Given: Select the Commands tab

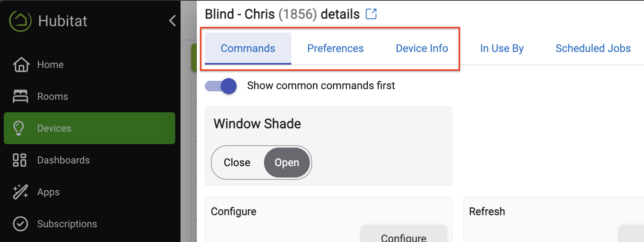Looking at the screenshot, I should pos(248,49).
